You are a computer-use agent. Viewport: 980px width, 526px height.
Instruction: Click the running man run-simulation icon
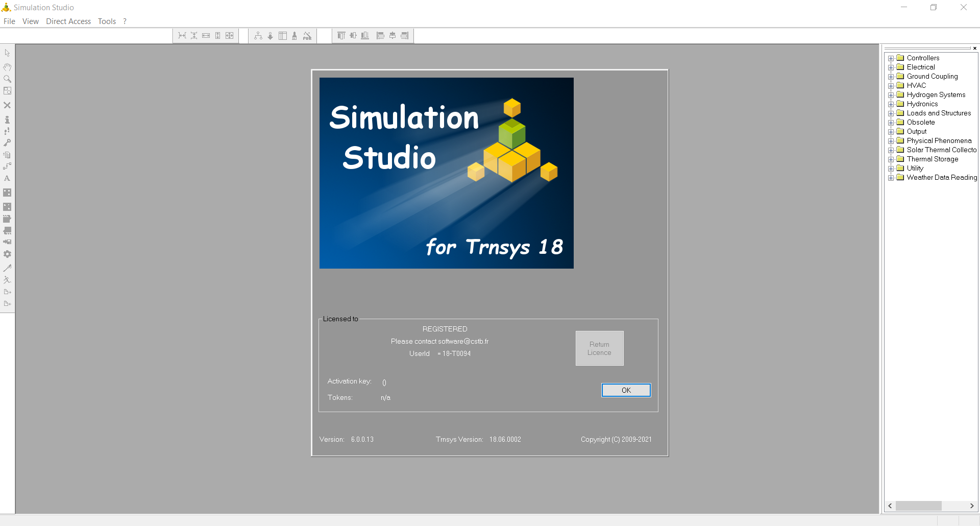(x=7, y=280)
